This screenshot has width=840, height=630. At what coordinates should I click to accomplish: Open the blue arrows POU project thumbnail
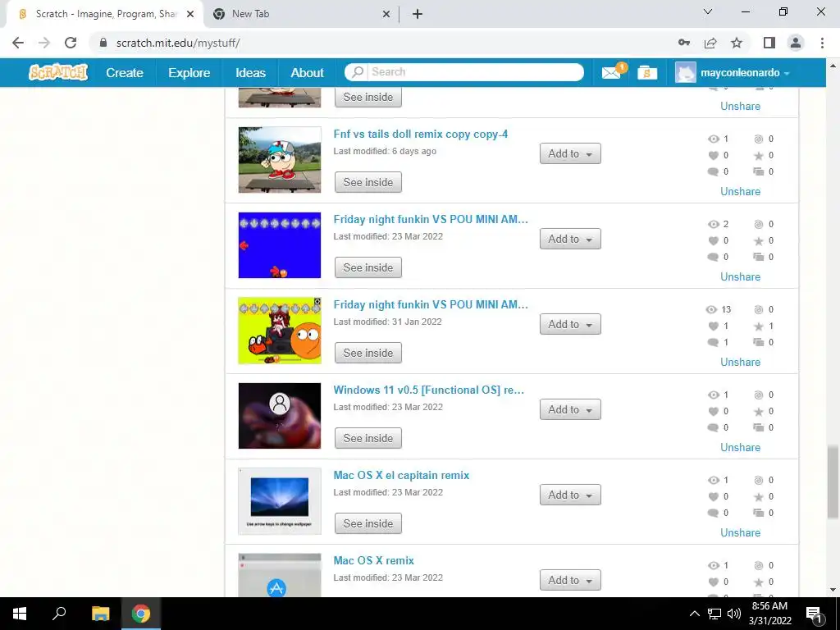coord(280,245)
